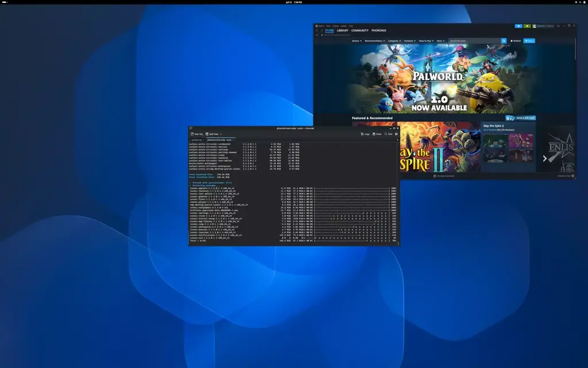Screen dimensions: 588x368
Task: Open the STORE tab in Steam
Action: tap(329, 30)
